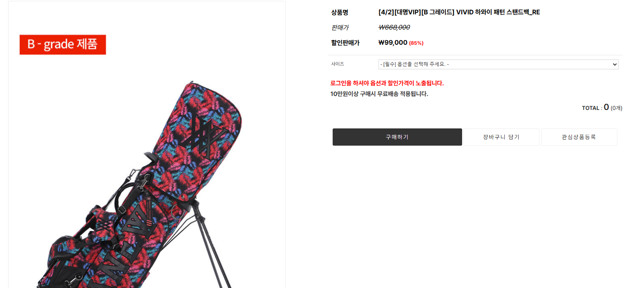Open the 사이즈 option dropdown
Screen dimensions: 644x288
(498, 64)
